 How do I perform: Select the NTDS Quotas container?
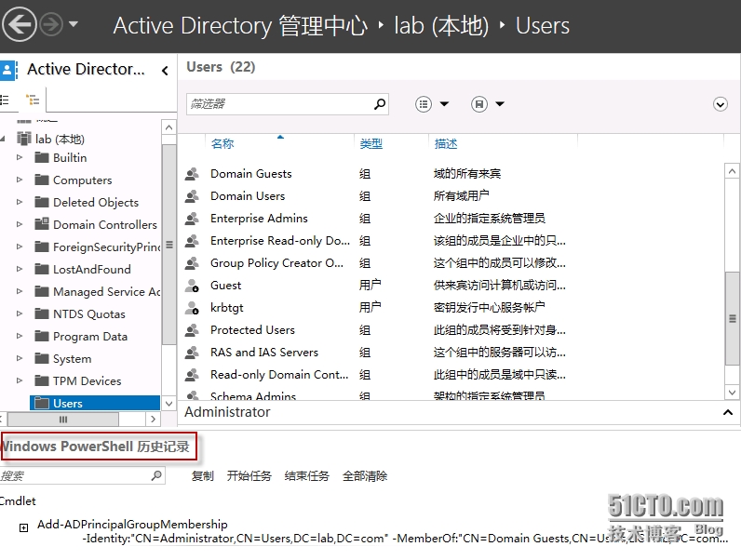89,314
